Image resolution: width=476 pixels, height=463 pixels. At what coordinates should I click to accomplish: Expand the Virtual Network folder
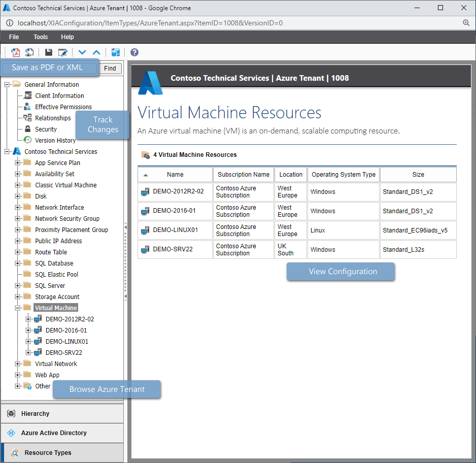point(18,363)
